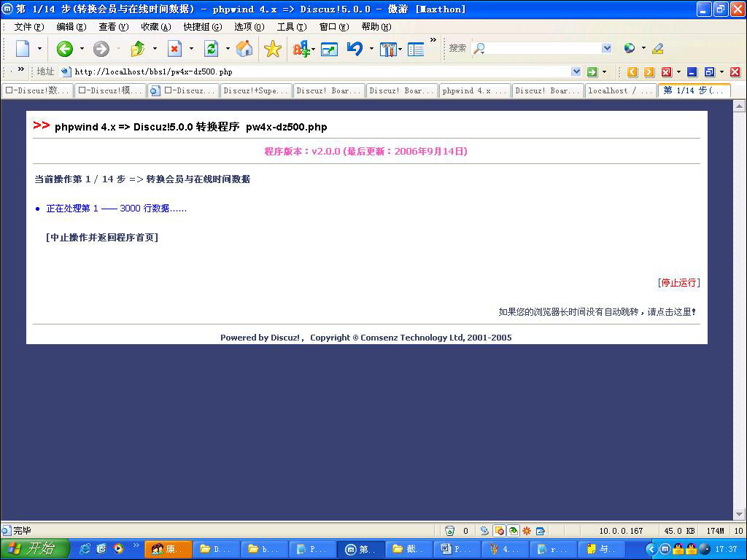This screenshot has height=560, width=747.
Task: Click the highlighter pen icon
Action: click(x=658, y=47)
